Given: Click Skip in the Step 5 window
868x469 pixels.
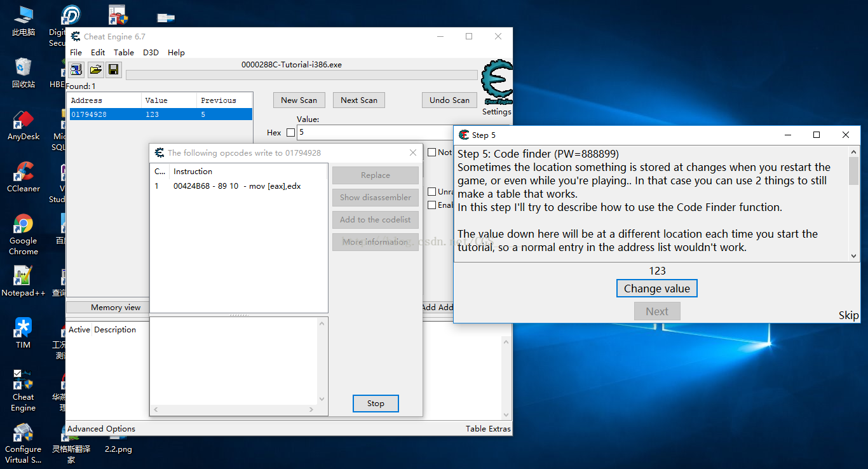Looking at the screenshot, I should coord(849,316).
